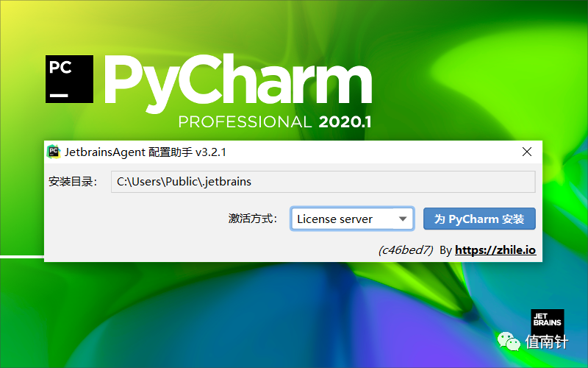The height and width of the screenshot is (368, 588).
Task: Click the 为 PyCharm 安装 button
Action: (479, 219)
